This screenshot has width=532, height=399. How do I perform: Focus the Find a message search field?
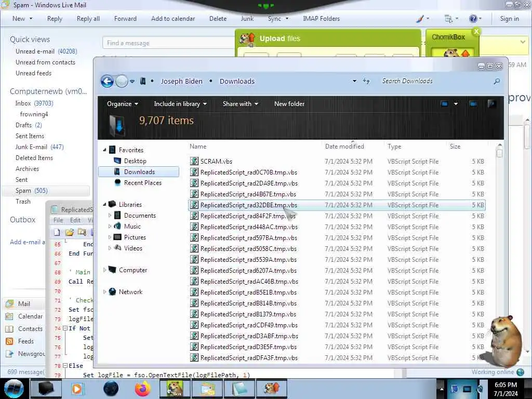tap(169, 43)
